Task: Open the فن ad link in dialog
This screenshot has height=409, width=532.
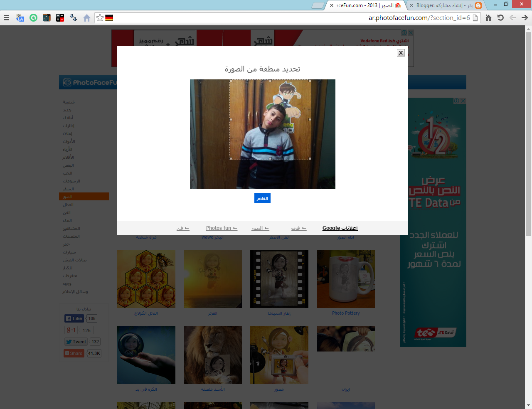Action: pos(183,228)
